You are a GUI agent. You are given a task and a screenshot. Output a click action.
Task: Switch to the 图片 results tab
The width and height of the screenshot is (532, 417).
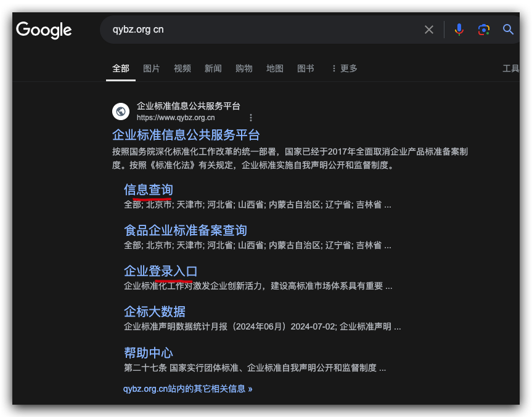[x=152, y=68]
